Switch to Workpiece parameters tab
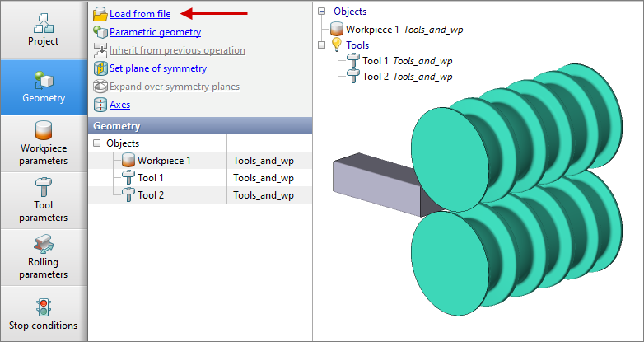Viewport: 644px width, 342px height. point(43,143)
